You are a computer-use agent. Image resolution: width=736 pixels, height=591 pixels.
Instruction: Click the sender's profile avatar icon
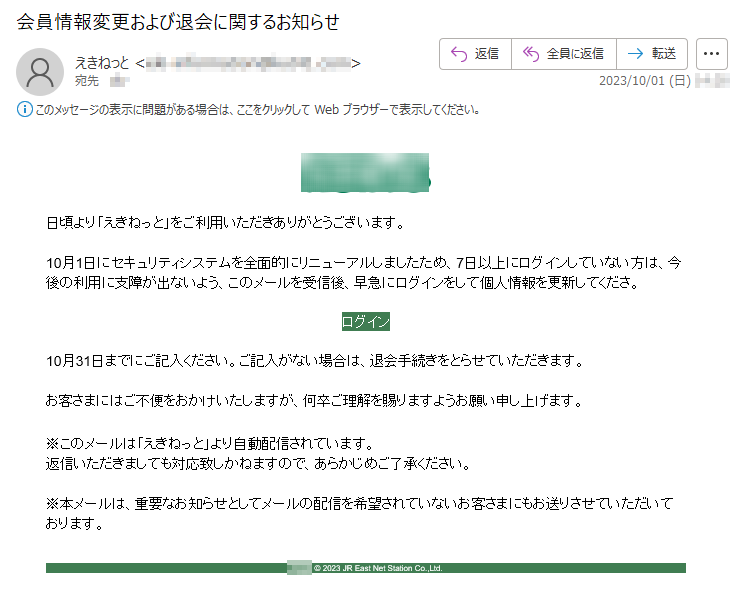coord(40,70)
